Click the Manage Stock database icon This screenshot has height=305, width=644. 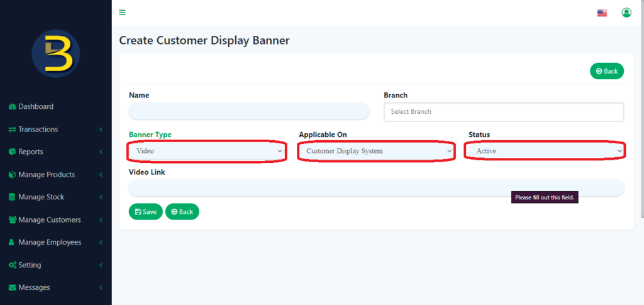point(13,197)
